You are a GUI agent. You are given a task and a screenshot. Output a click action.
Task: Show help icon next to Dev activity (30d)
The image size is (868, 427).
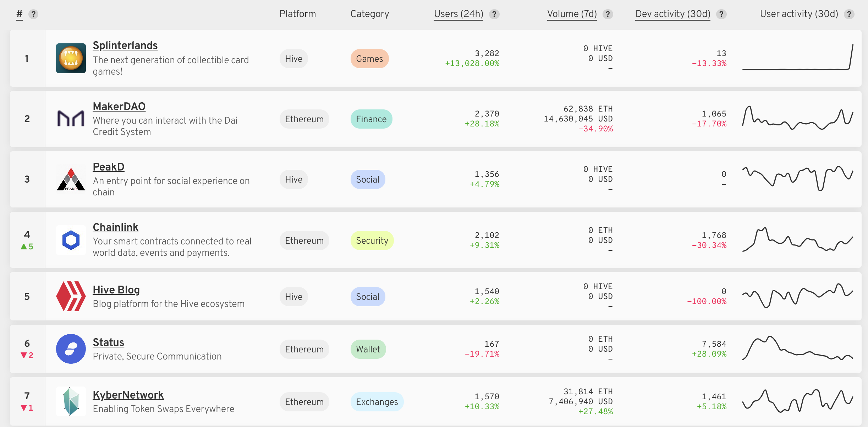coord(721,14)
